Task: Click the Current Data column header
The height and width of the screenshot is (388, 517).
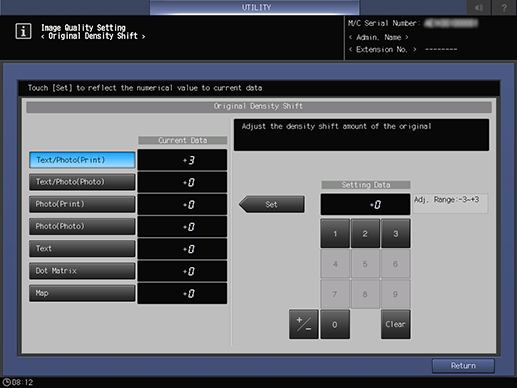Action: point(183,140)
